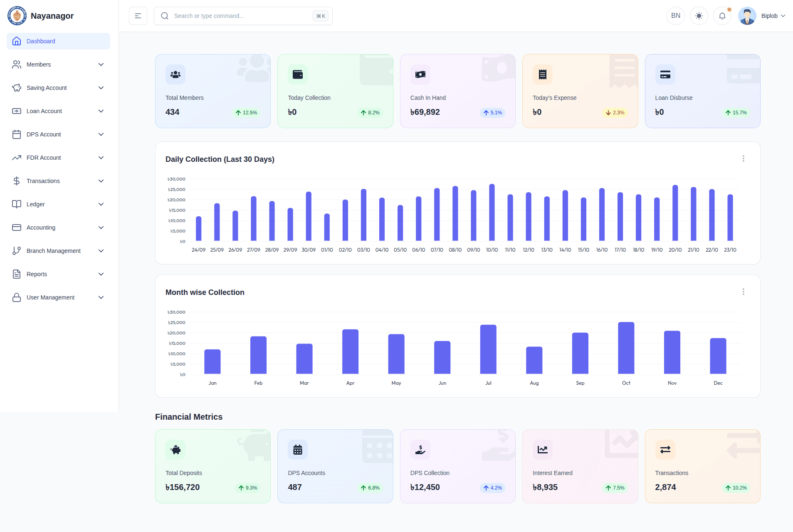This screenshot has height=532, width=793.
Task: Click the Total Deposits piggy bank icon
Action: [x=175, y=450]
